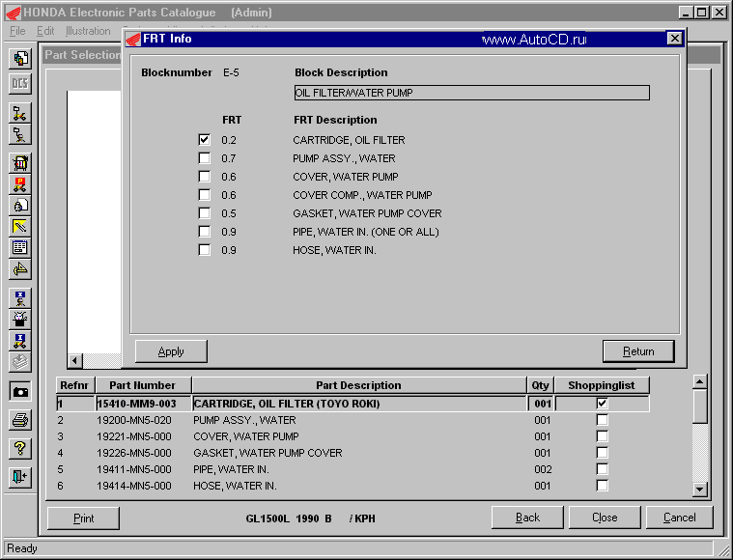Uncheck shoppinglist box for Cartridge, Oil Filter row

pos(602,403)
